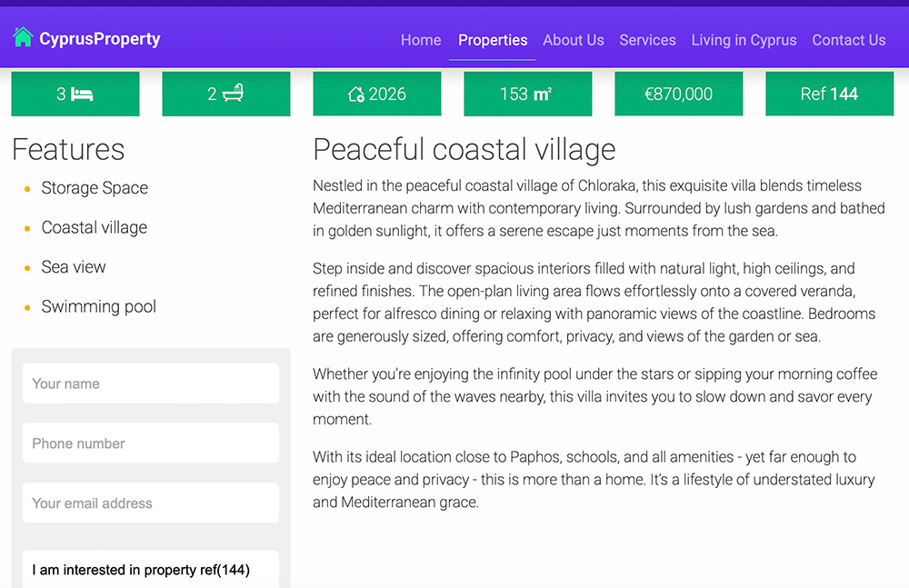
Task: Open the Services navigation link
Action: (647, 40)
